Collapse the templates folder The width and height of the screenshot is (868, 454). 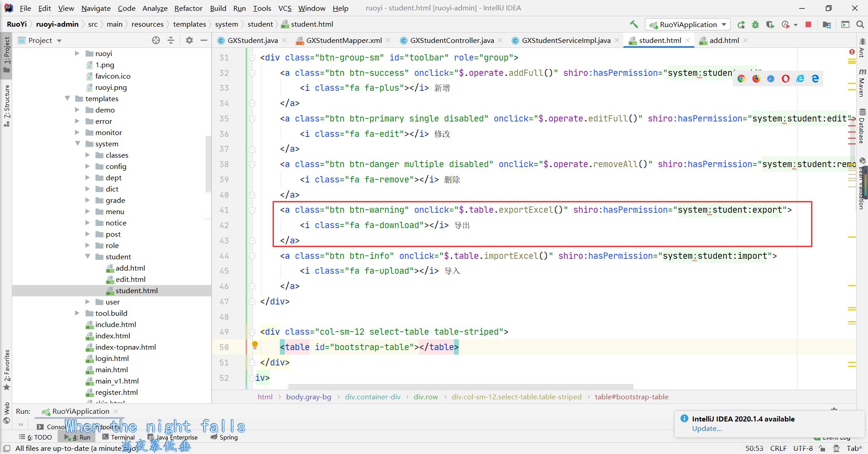[67, 98]
